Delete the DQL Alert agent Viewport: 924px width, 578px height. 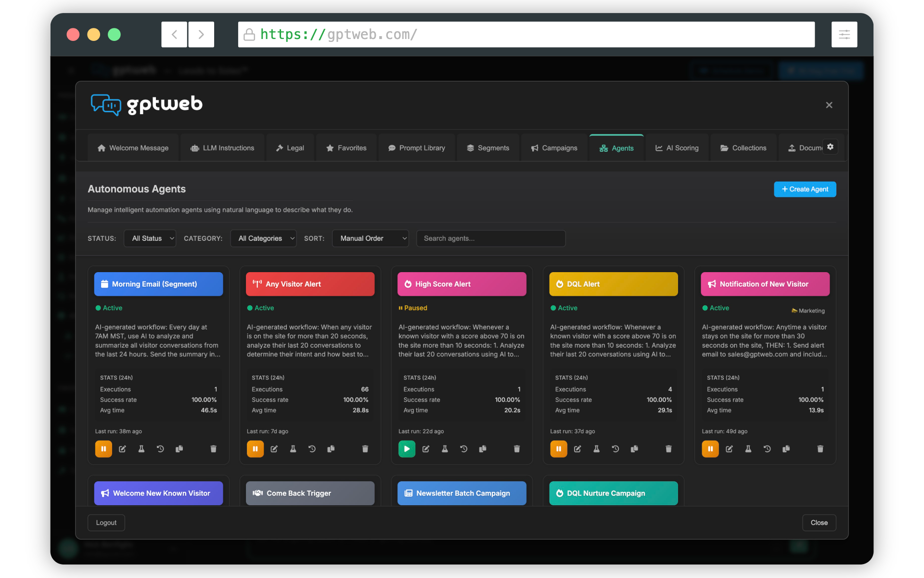coord(668,449)
